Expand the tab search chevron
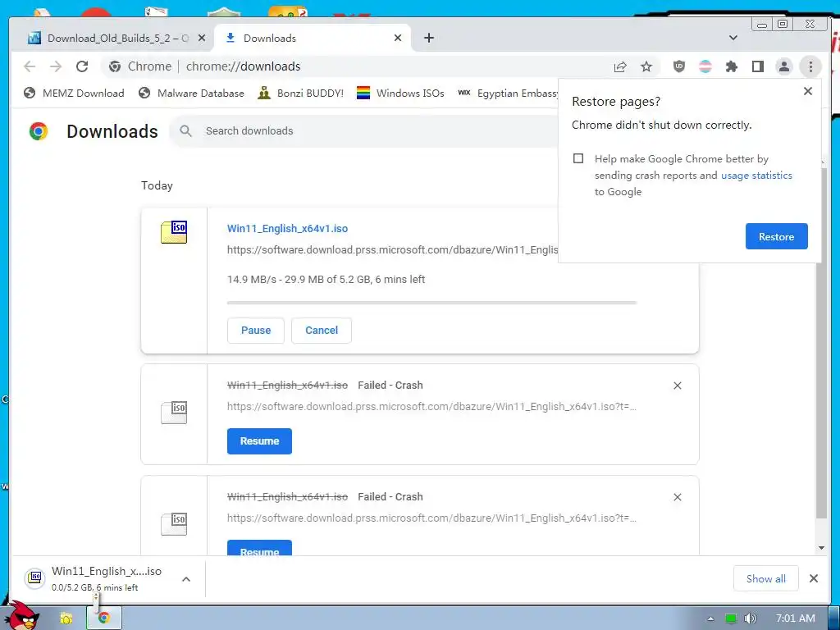Viewport: 840px width, 630px height. 733,38
